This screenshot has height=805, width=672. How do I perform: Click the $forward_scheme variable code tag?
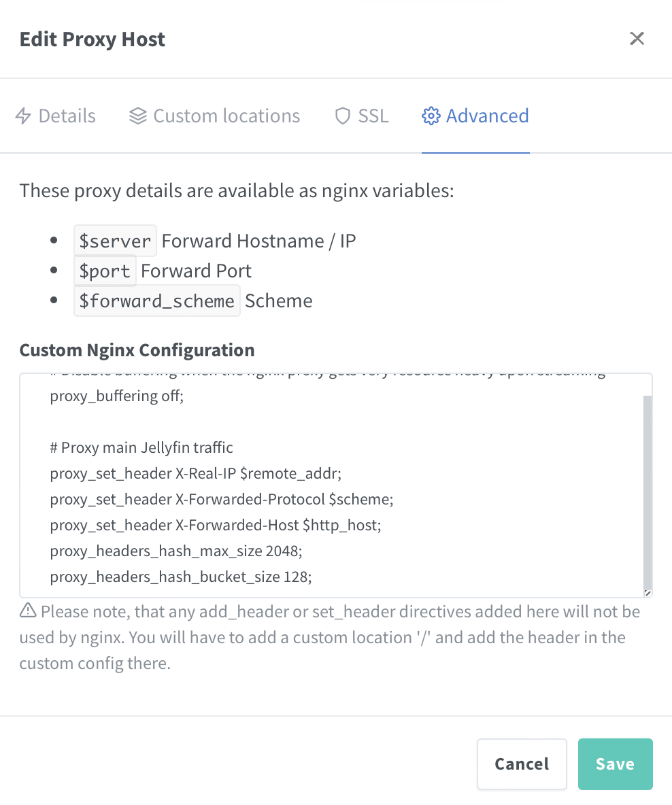(x=156, y=301)
